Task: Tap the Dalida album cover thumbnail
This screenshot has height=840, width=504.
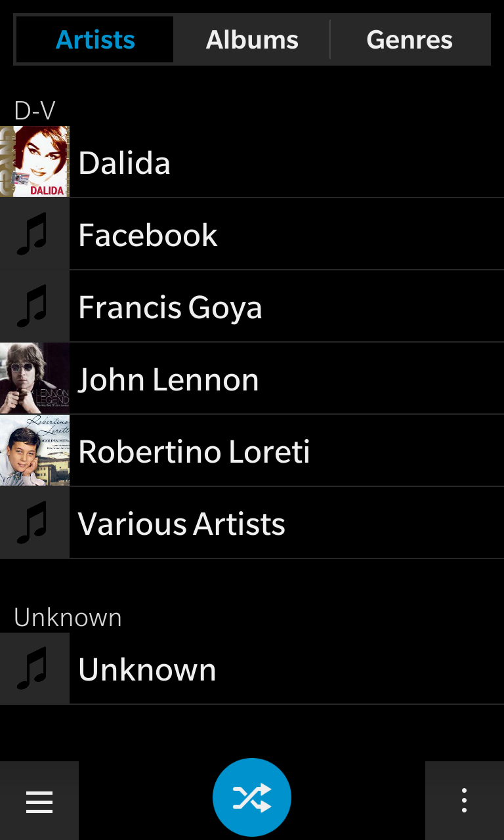Action: 34,162
